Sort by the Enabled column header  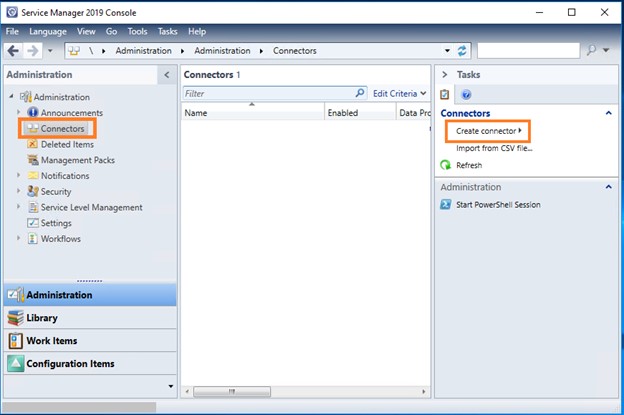360,113
